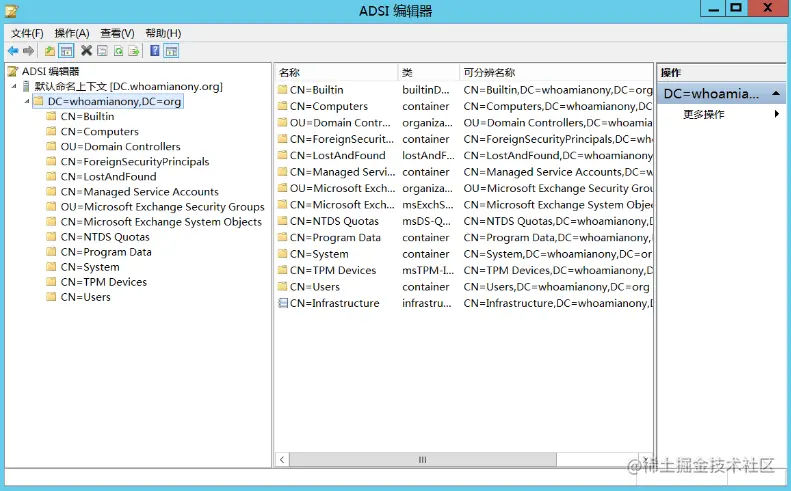Click folder icon of CN=Program Data list row
Screen dimensions: 791x491
click(x=282, y=237)
